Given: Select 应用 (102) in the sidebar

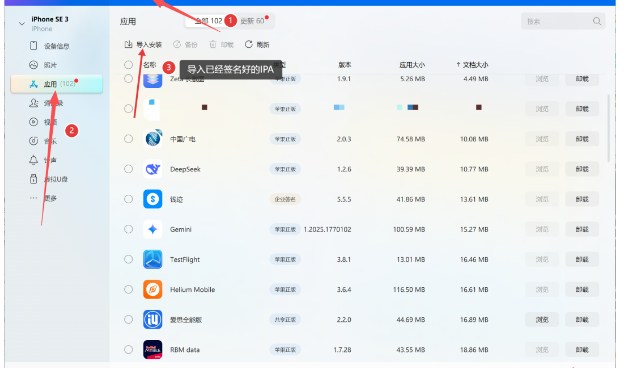Looking at the screenshot, I should (x=56, y=84).
